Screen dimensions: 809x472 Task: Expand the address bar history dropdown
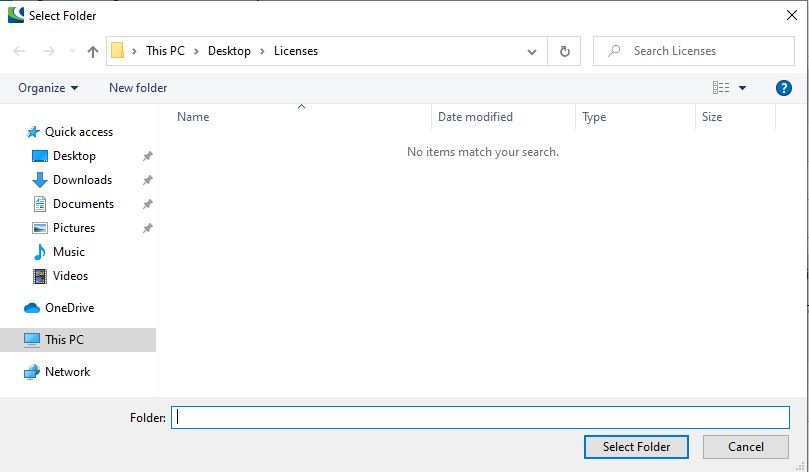pyautogui.click(x=532, y=51)
